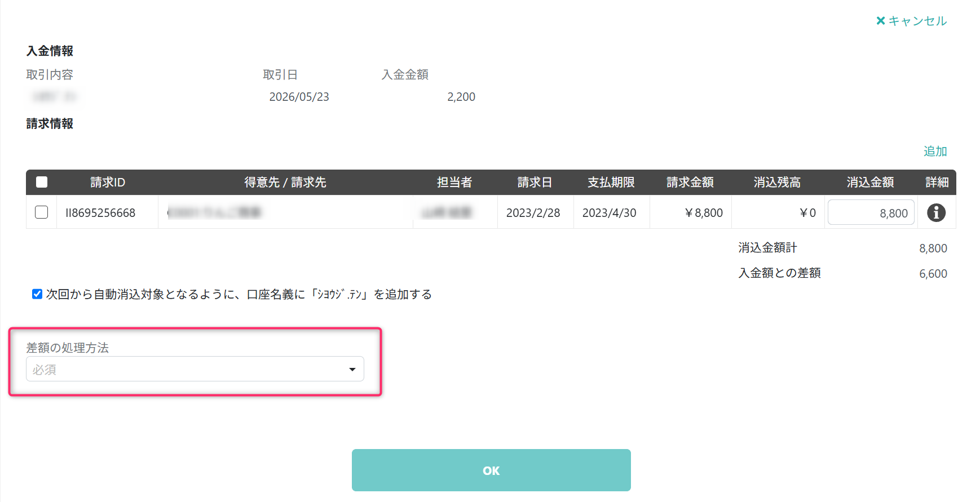Click 請求ID column header
980x502 pixels.
pyautogui.click(x=108, y=182)
